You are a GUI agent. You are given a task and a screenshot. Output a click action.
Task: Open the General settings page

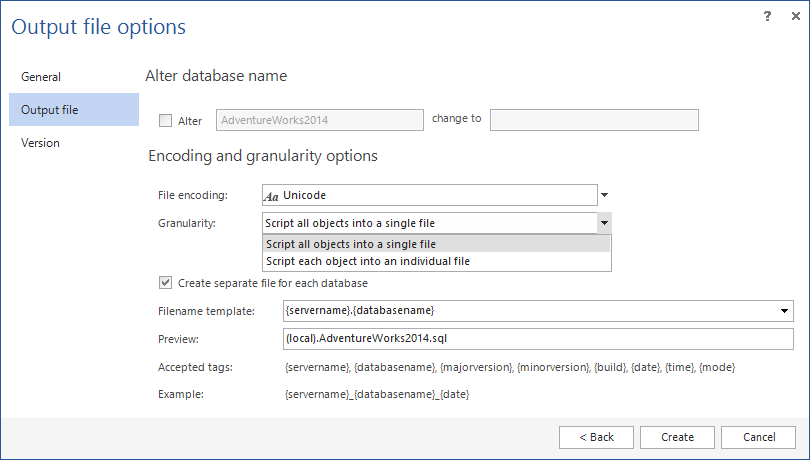pyautogui.click(x=41, y=77)
